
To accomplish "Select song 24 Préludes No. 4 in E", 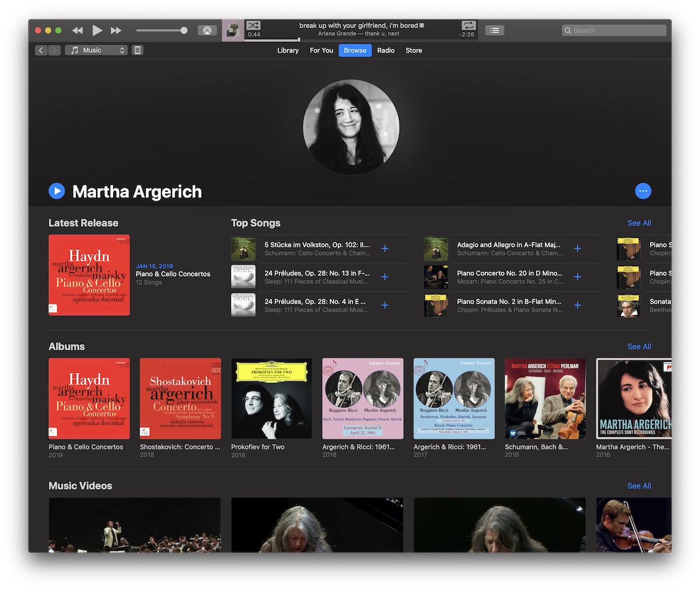I will coord(316,302).
